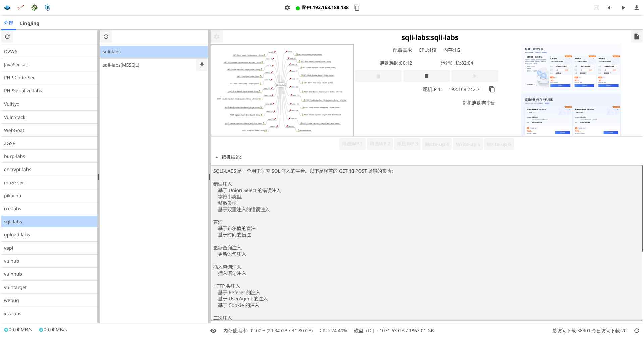Download the sqli-labs(MSSQL) image
This screenshot has width=644, height=338.
[202, 65]
